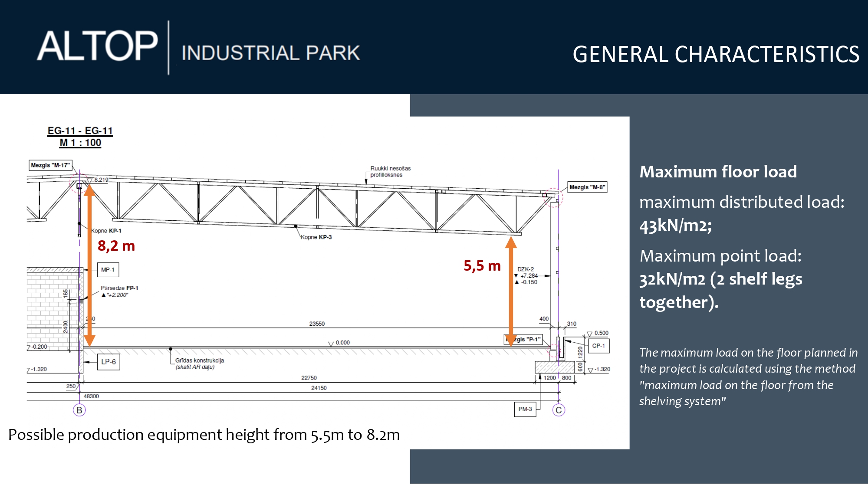The width and height of the screenshot is (868, 488).
Task: Click the 0.000 floor level marker
Action: pyautogui.click(x=339, y=343)
